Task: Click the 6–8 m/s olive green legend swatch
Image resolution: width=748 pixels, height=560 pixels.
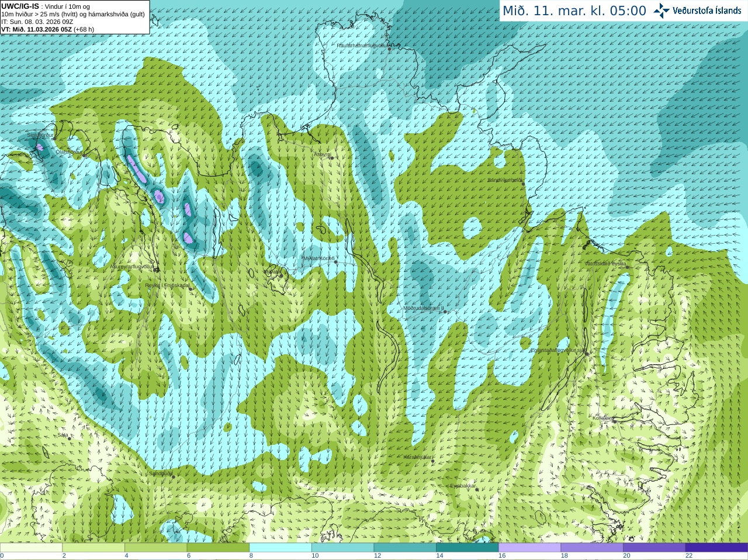Action: tap(218, 548)
